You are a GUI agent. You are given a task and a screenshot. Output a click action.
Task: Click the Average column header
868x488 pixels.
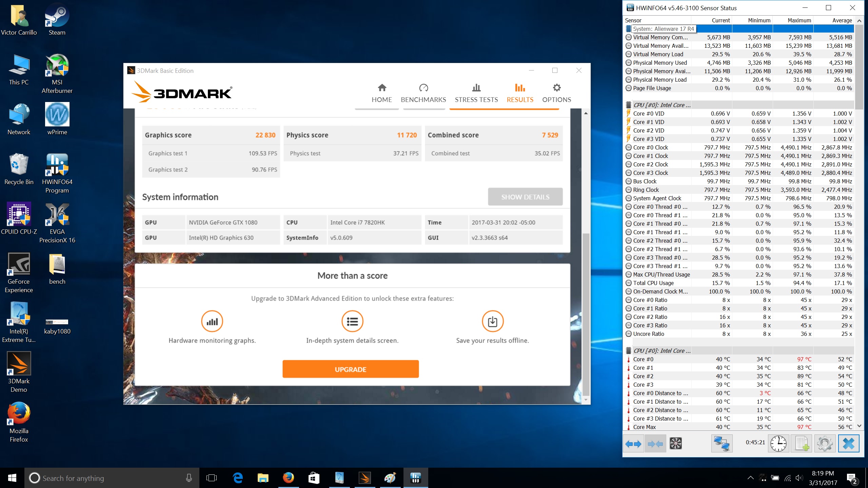pos(834,20)
